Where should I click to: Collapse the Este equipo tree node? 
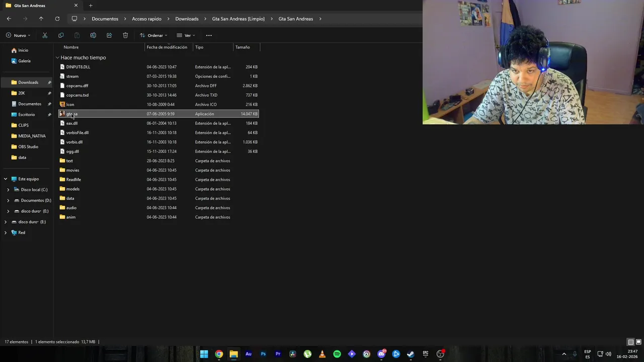6,179
